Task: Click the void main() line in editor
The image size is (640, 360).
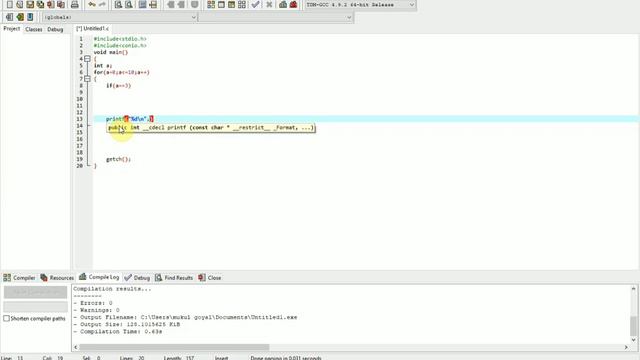Action: pos(111,52)
